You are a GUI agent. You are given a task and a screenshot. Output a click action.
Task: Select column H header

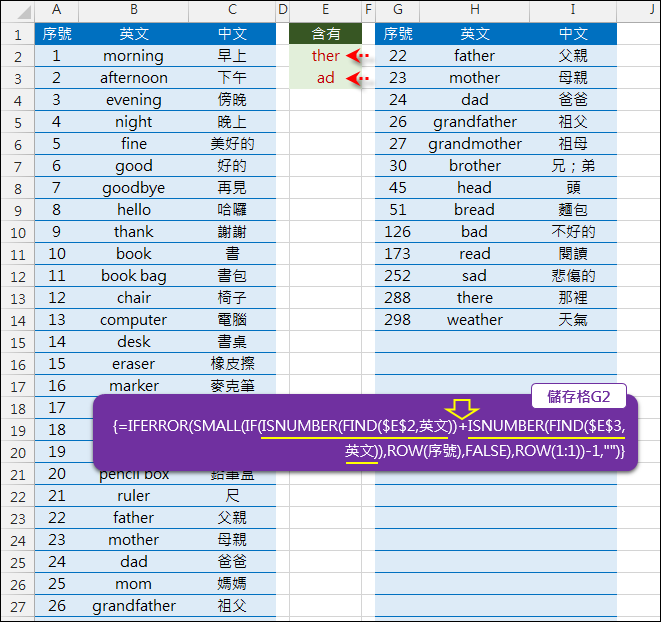click(475, 10)
